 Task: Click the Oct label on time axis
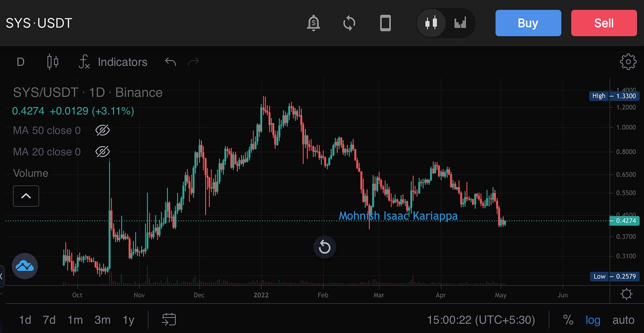pyautogui.click(x=77, y=295)
